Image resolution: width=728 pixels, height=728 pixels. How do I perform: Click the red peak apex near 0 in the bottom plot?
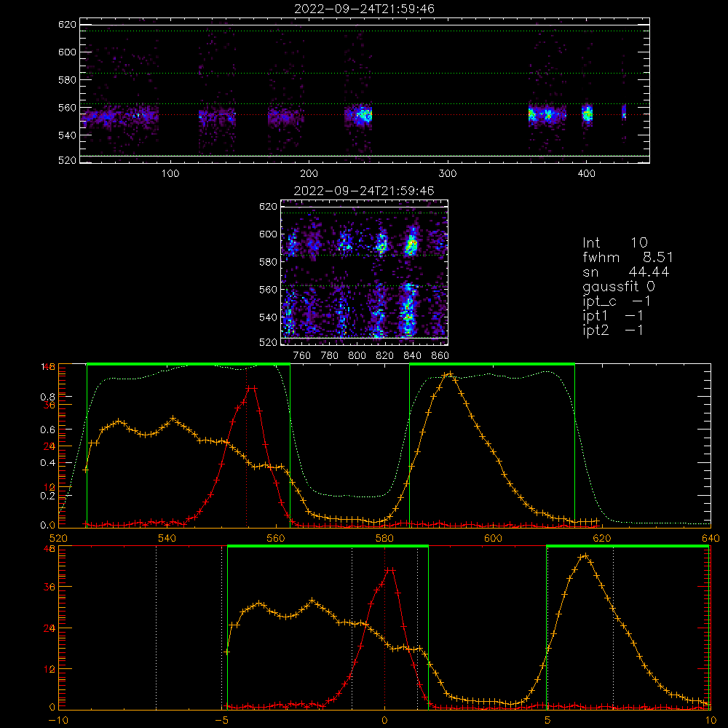[390, 570]
